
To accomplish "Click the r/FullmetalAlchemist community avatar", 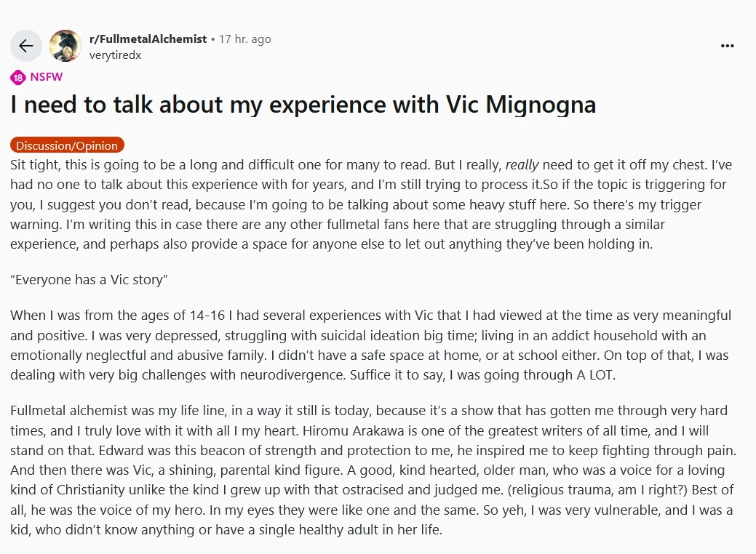I will 65,46.
